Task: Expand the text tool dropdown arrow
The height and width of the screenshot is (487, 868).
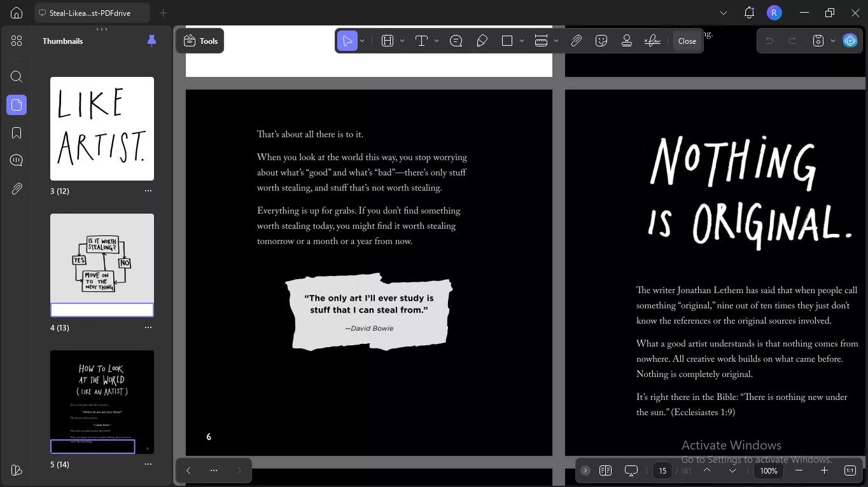Action: [437, 41]
